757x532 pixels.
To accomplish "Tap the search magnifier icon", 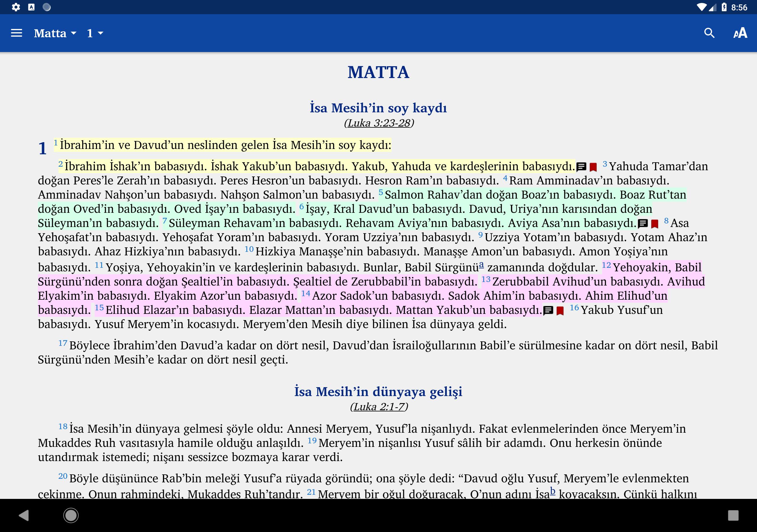I will [709, 33].
